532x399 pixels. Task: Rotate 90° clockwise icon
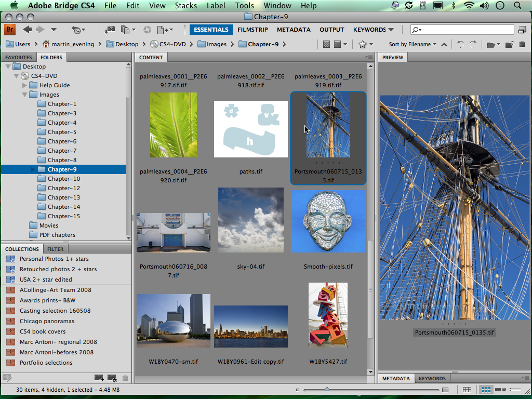coord(473,44)
